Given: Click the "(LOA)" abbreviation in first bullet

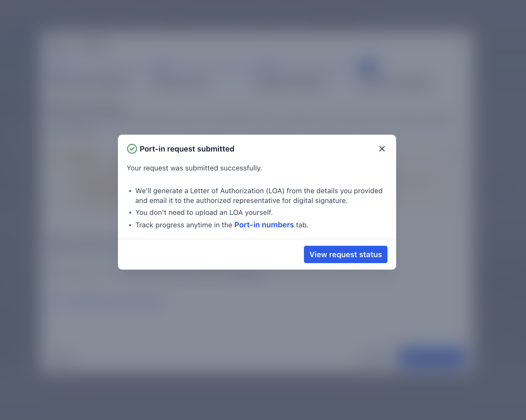Looking at the screenshot, I should pyautogui.click(x=275, y=191).
